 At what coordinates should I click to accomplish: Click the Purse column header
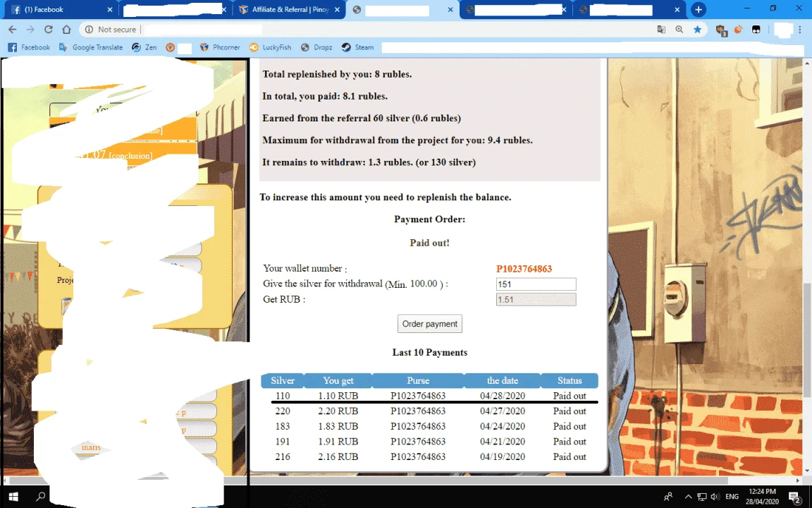click(418, 380)
